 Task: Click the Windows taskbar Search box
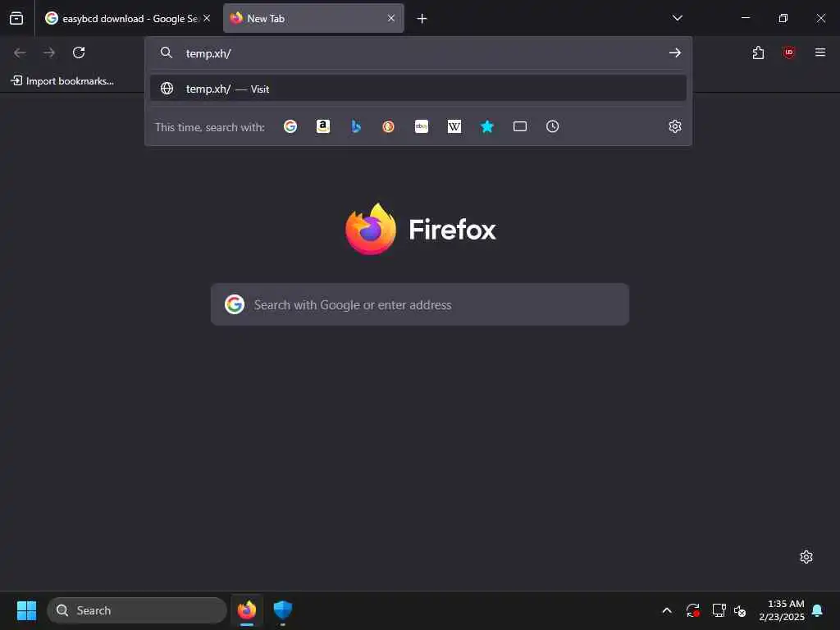[x=137, y=610]
